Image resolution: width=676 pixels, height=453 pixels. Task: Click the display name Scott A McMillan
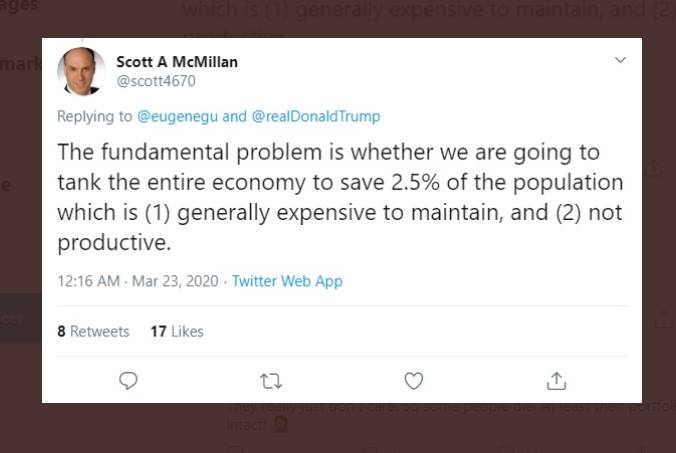click(177, 62)
